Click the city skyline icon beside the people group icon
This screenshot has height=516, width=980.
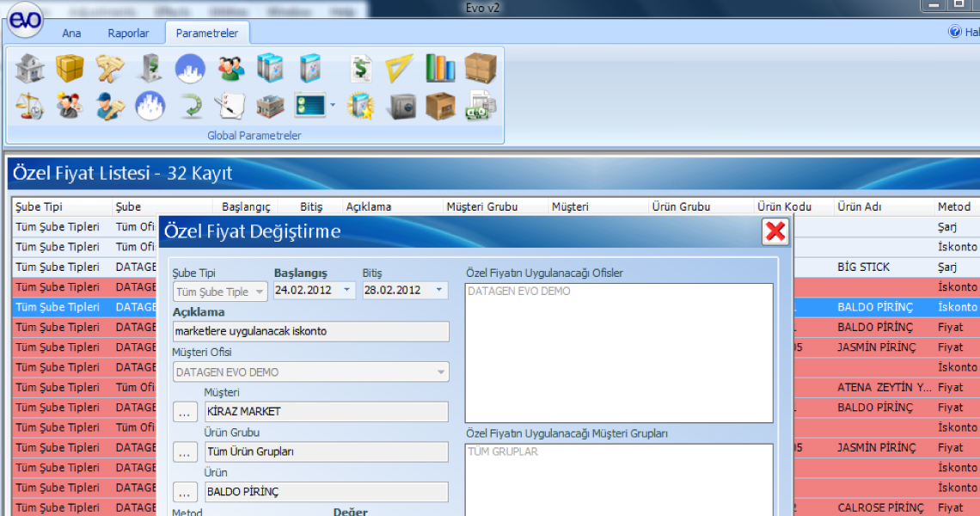[190, 68]
